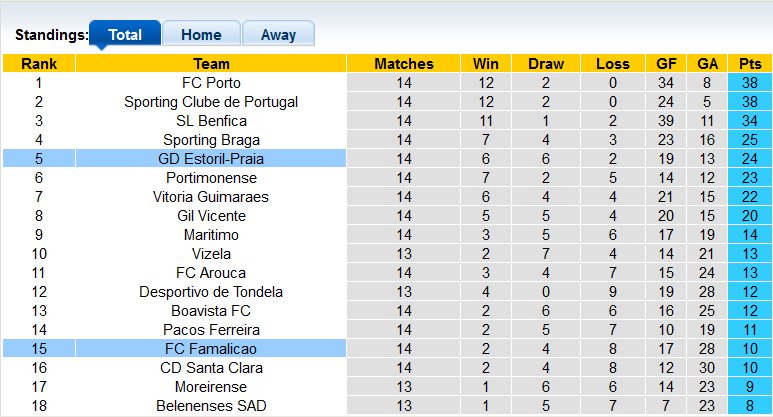Viewport: 773px width, 417px height.
Task: Open Vitoria Guimaraes team page
Action: click(211, 197)
